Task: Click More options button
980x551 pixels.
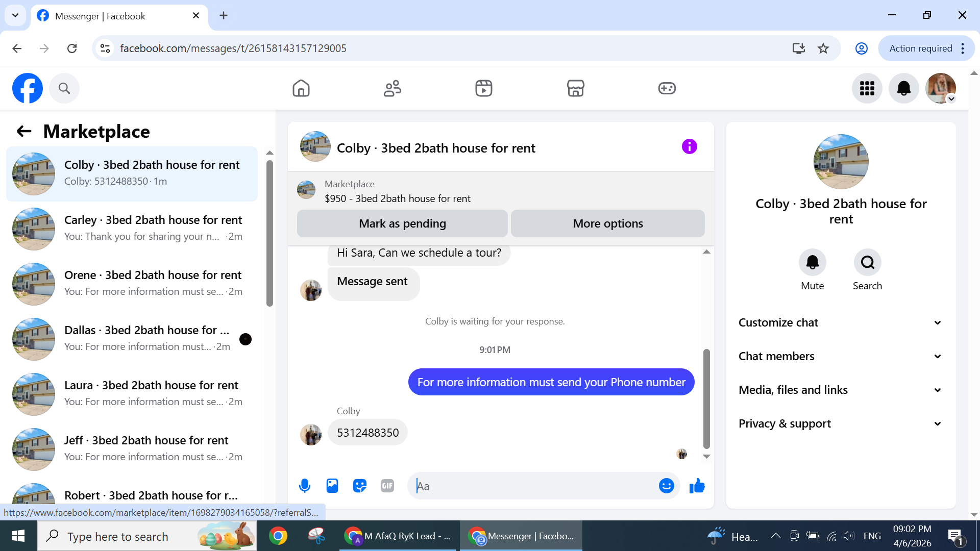Action: (x=608, y=223)
